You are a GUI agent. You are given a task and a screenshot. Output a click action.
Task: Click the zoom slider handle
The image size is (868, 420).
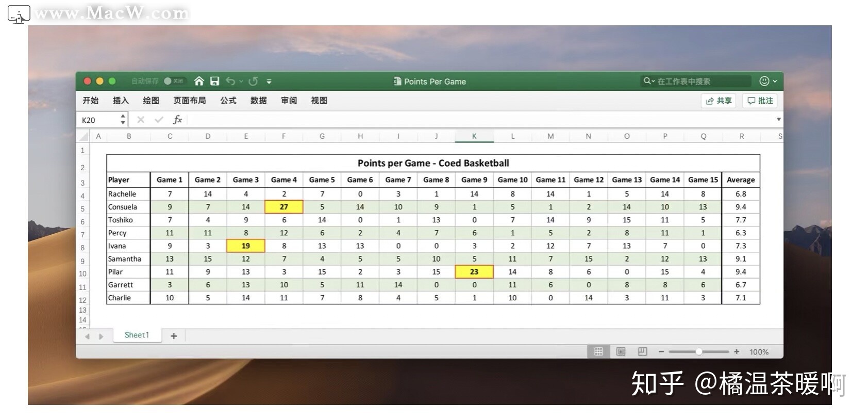[x=699, y=351]
